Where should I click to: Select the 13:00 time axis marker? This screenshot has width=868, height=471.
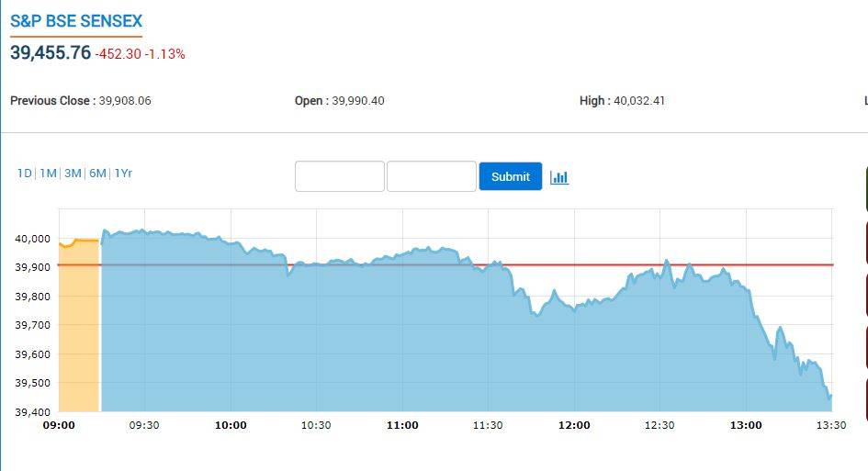pyautogui.click(x=746, y=425)
